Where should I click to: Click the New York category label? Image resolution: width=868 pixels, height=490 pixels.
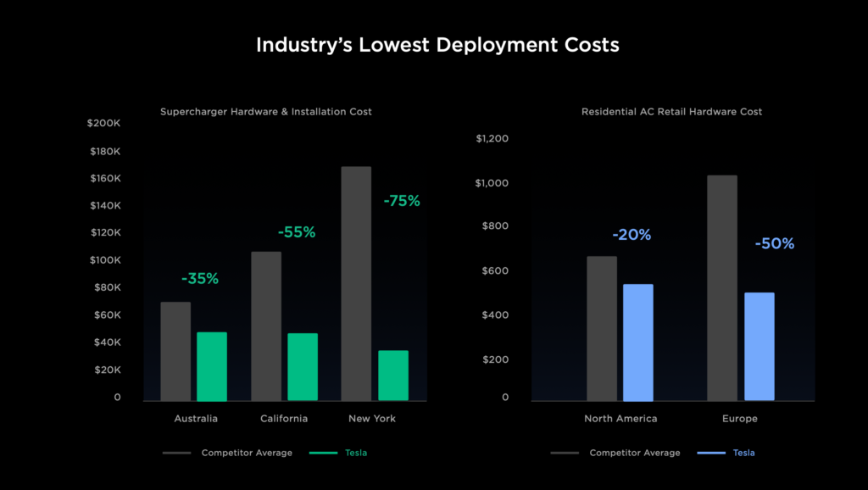(372, 419)
